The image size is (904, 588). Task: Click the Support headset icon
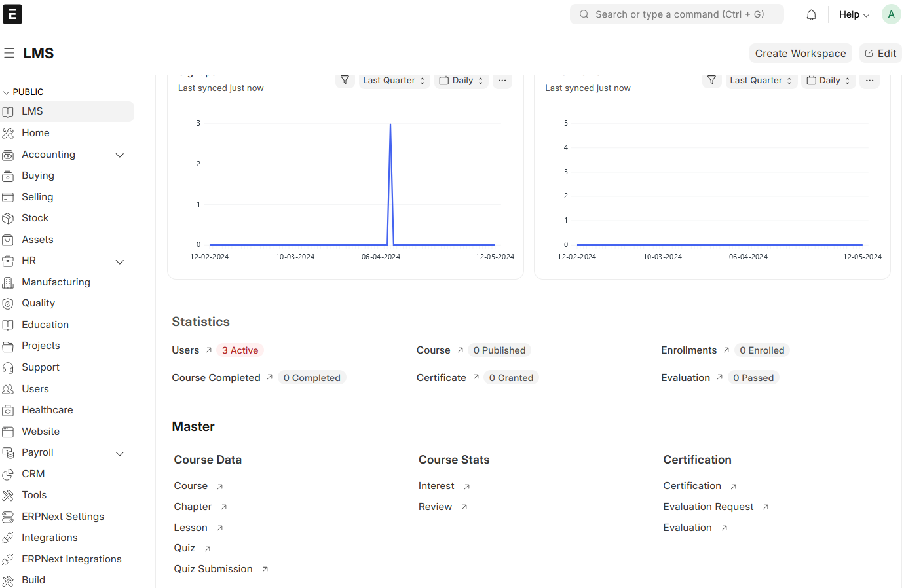pyautogui.click(x=8, y=367)
